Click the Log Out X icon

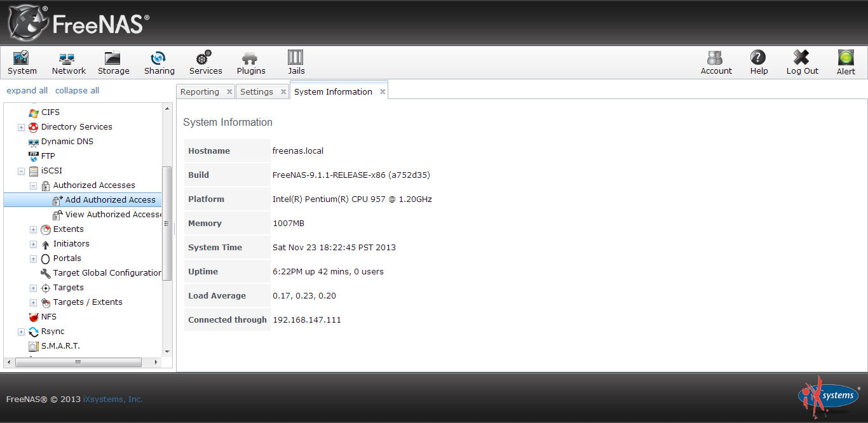tap(801, 58)
